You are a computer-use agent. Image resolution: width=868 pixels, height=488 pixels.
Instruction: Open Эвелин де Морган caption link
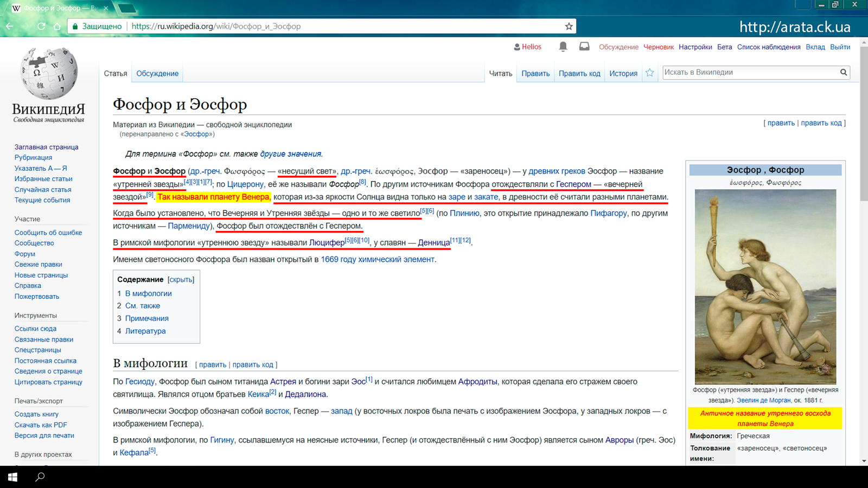click(x=763, y=400)
